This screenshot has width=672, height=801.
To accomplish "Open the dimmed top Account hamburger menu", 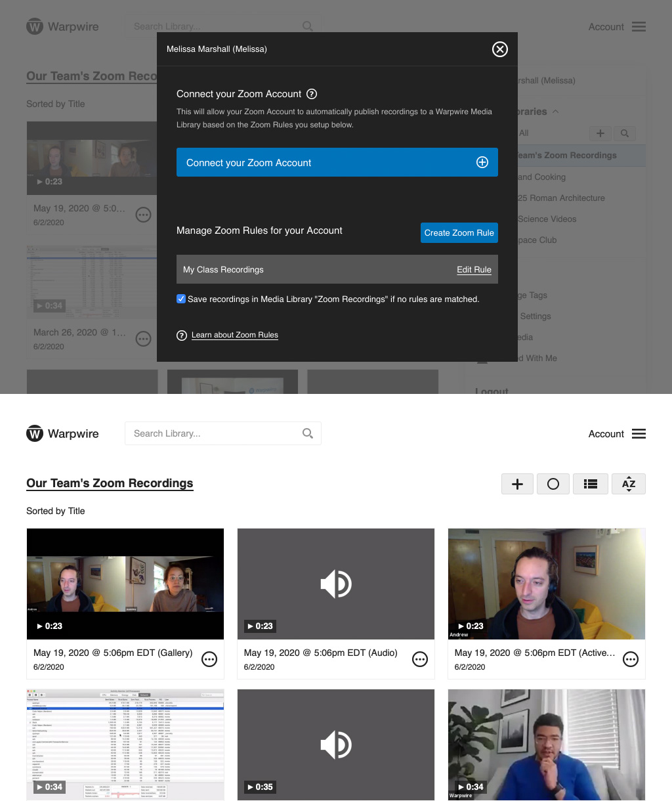I will [x=639, y=27].
